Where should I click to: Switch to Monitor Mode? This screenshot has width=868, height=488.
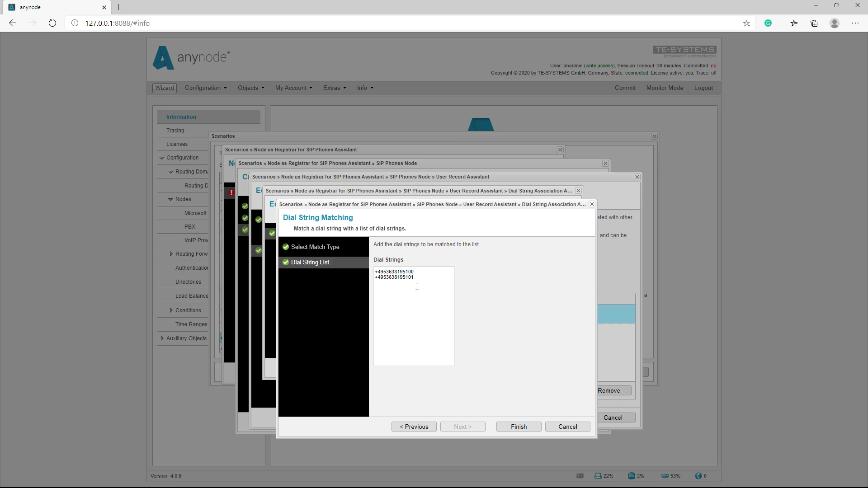[x=665, y=88]
